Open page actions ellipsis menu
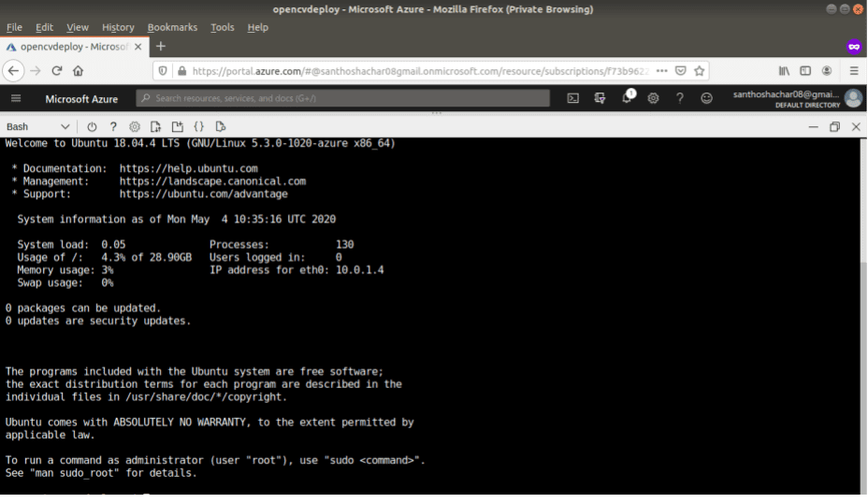The width and height of the screenshot is (868, 503). pyautogui.click(x=661, y=71)
